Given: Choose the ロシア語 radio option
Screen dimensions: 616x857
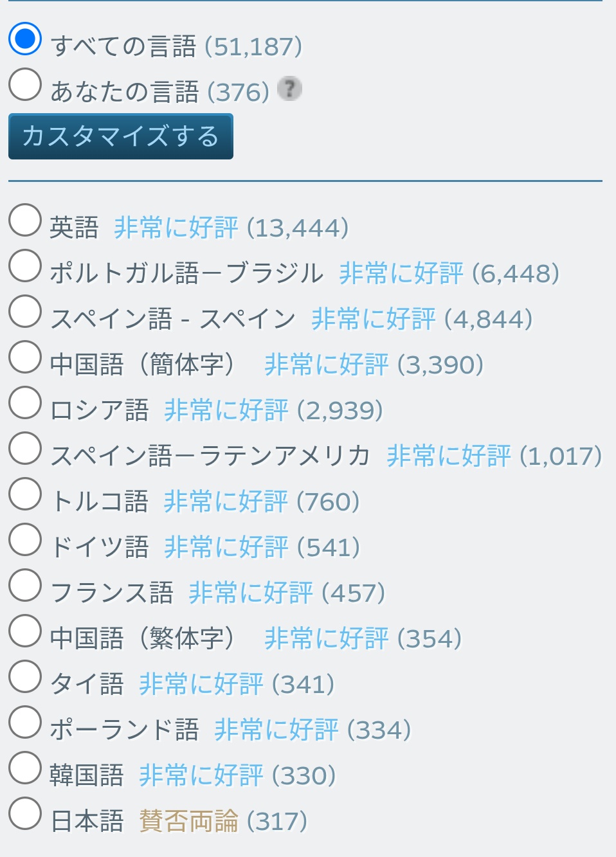Looking at the screenshot, I should click(x=25, y=402).
